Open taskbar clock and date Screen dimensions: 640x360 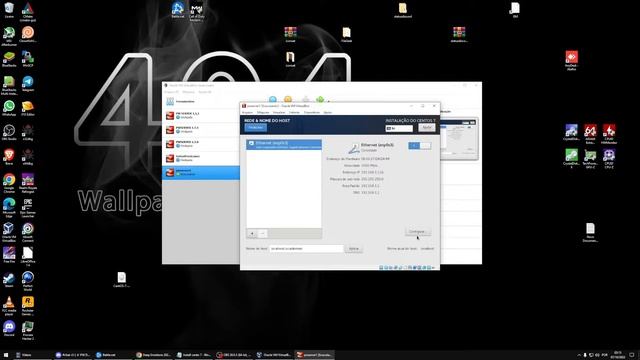pyautogui.click(x=618, y=355)
